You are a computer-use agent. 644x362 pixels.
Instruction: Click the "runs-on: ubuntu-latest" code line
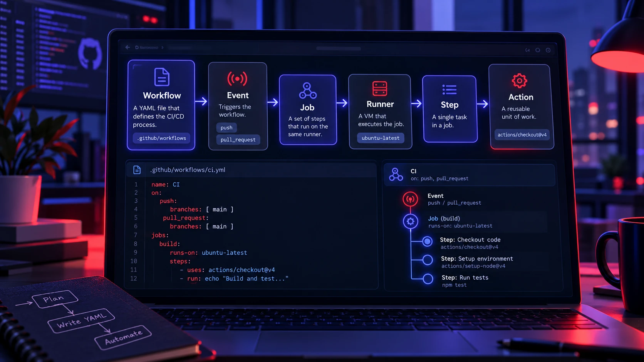click(208, 253)
